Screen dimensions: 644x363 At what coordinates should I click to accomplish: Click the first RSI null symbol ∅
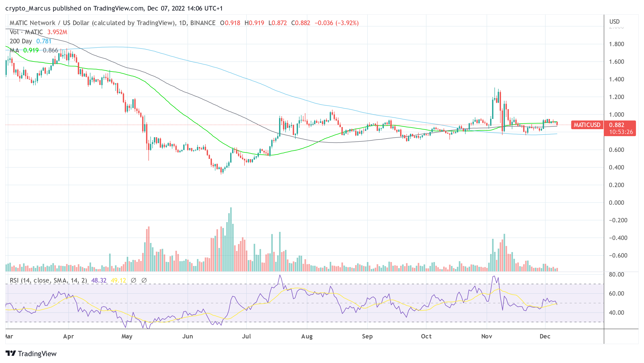(x=133, y=280)
